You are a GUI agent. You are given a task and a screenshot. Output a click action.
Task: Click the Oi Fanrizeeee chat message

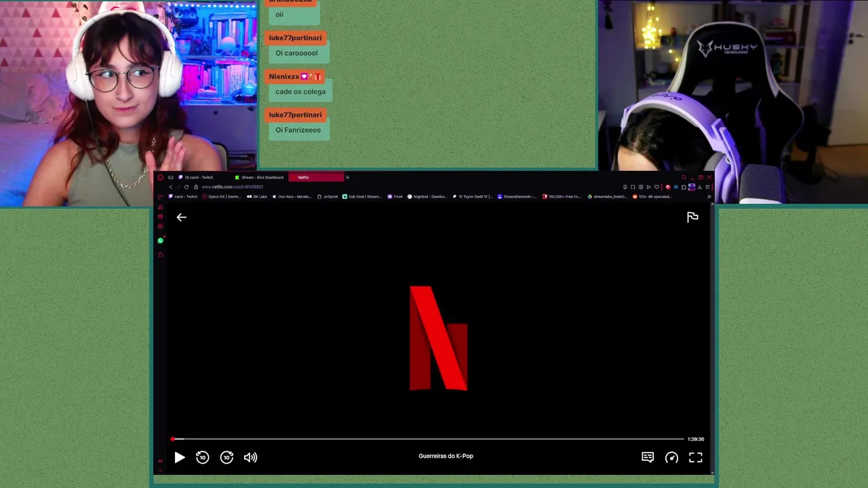click(x=298, y=130)
